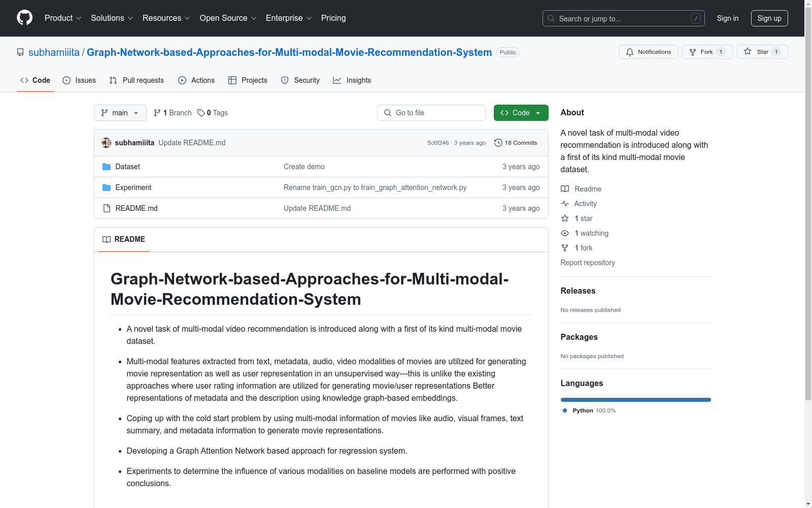The height and width of the screenshot is (508, 812).
Task: Click the GitHub logo icon
Action: point(24,18)
